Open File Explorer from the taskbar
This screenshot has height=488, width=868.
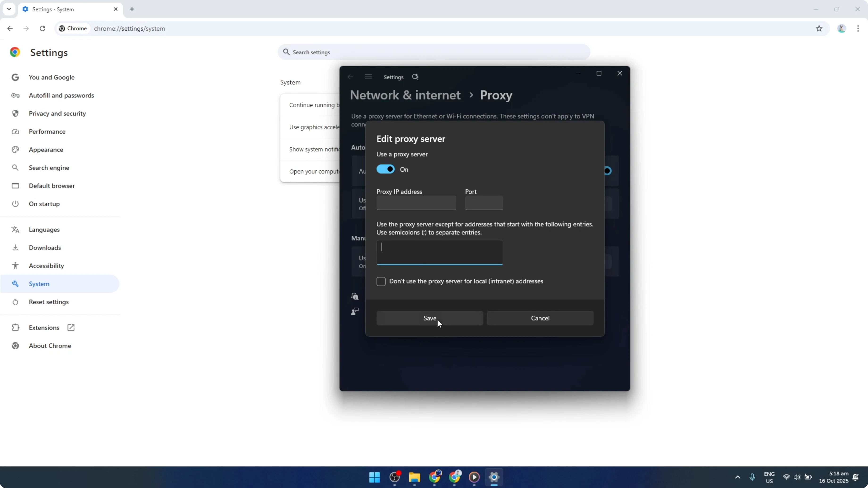tap(414, 478)
